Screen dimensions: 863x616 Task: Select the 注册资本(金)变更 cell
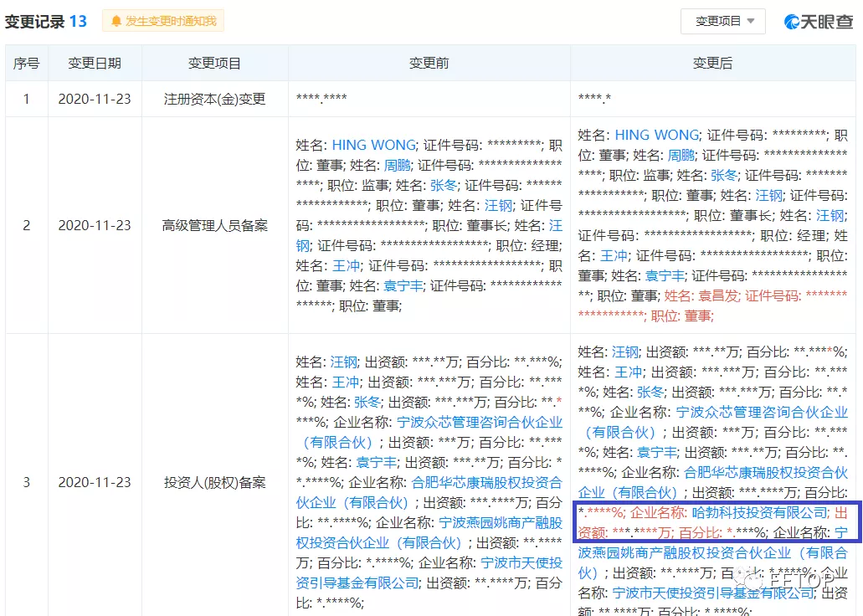pos(214,99)
